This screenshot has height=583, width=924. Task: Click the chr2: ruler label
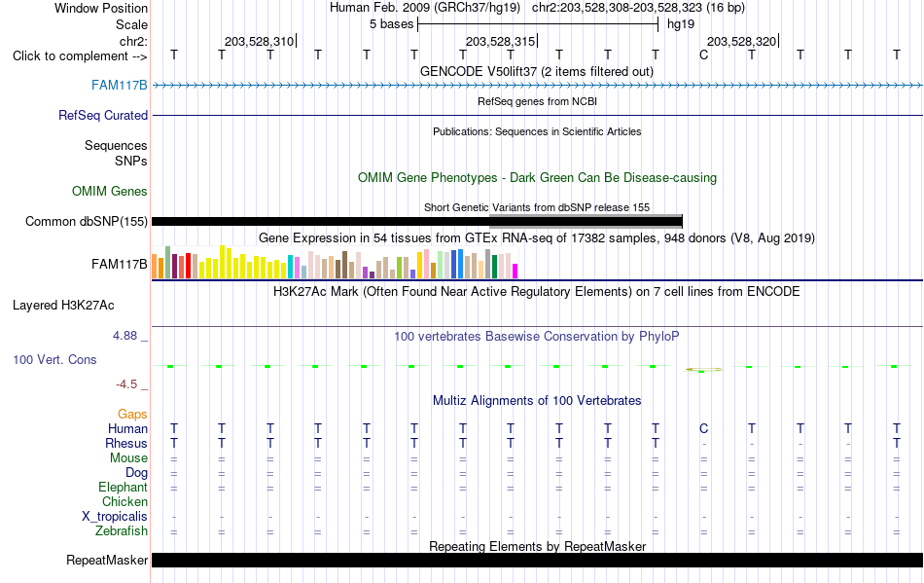click(134, 41)
